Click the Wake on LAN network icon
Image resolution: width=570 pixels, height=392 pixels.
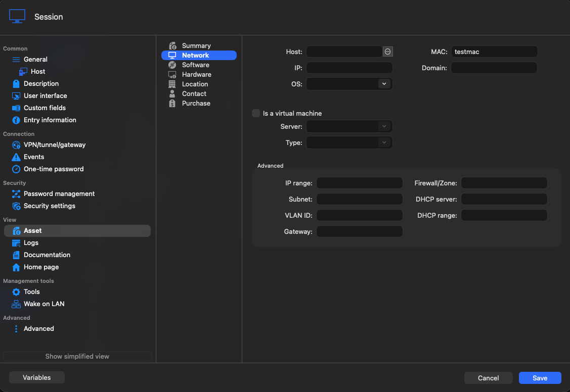(16, 304)
